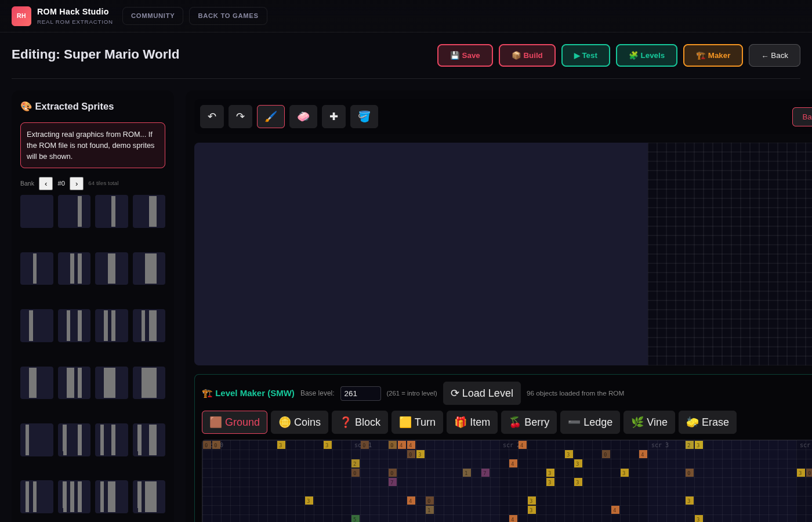Viewport: 812px width, 522px height.
Task: Click '96 objects loaded from the ROM' text
Action: [x=575, y=393]
